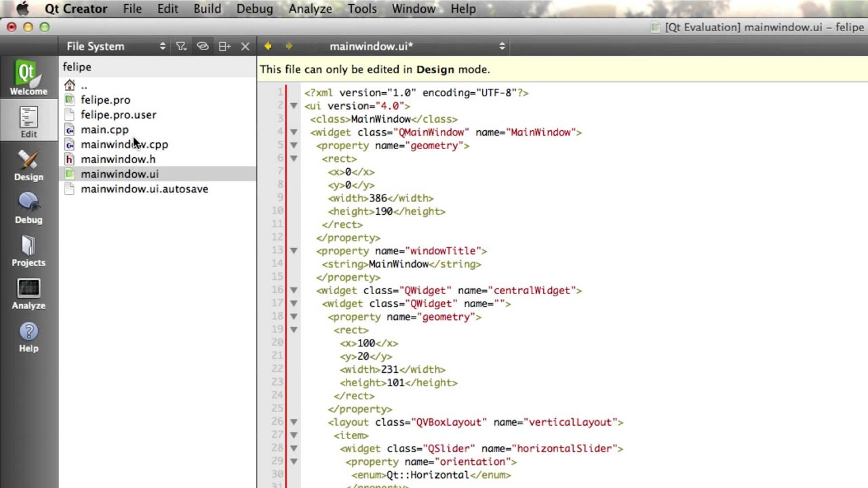Image resolution: width=868 pixels, height=488 pixels.
Task: Close the File System side panel
Action: [245, 46]
